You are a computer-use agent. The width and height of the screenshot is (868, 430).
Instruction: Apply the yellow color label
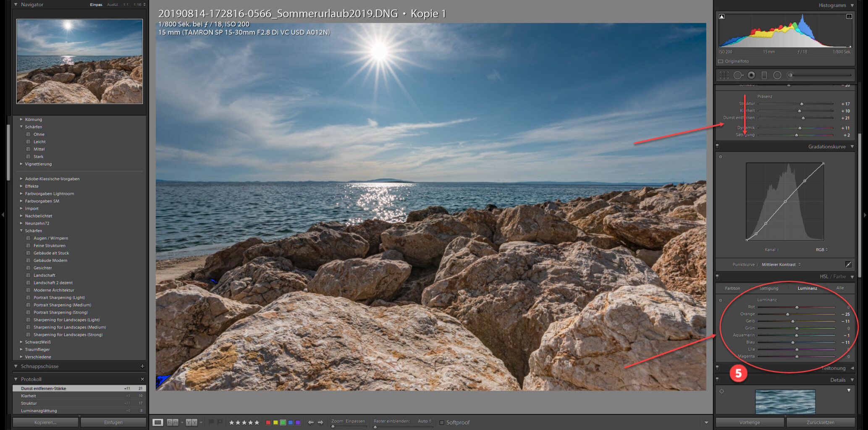point(275,422)
